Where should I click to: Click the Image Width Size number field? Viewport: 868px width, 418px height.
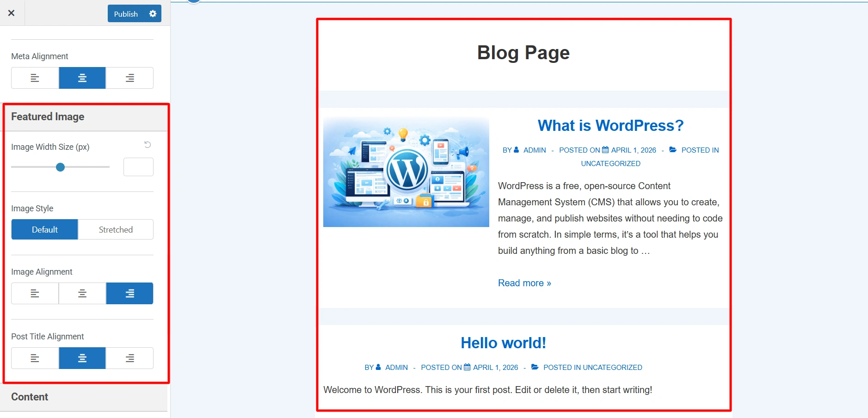[x=138, y=167]
